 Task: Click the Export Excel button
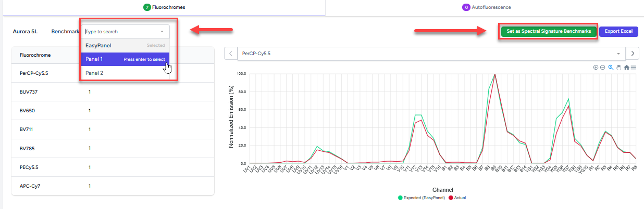tap(618, 31)
